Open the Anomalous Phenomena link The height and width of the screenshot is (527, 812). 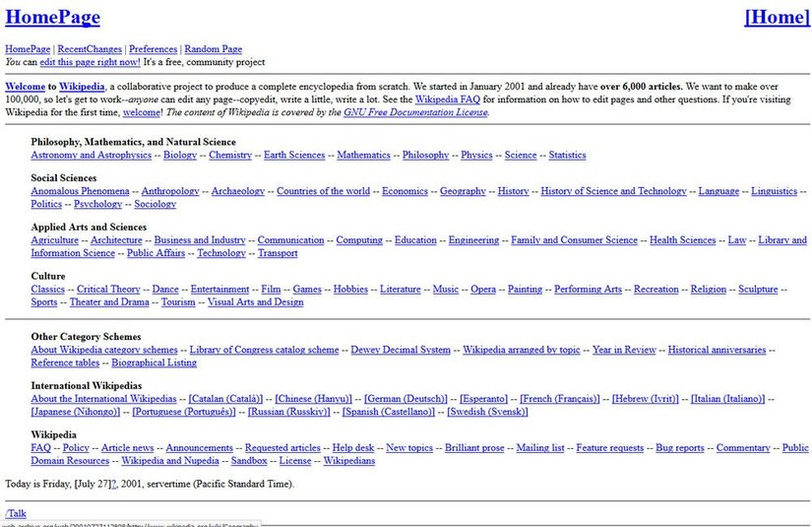[80, 191]
